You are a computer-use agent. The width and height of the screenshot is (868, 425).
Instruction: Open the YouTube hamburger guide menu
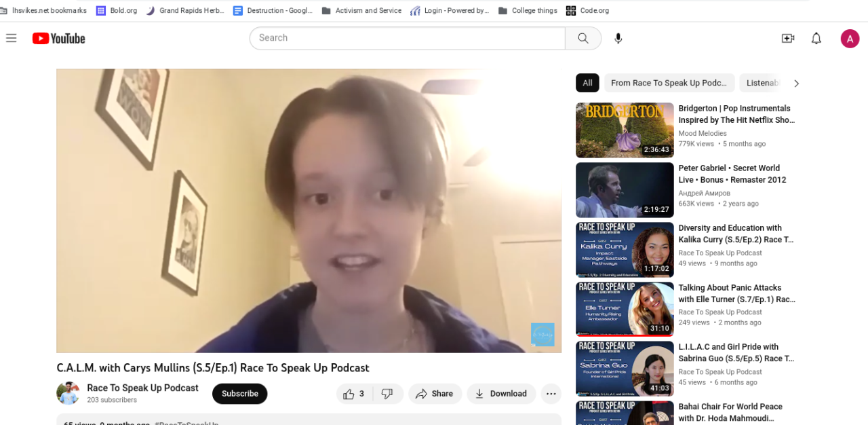coord(11,38)
